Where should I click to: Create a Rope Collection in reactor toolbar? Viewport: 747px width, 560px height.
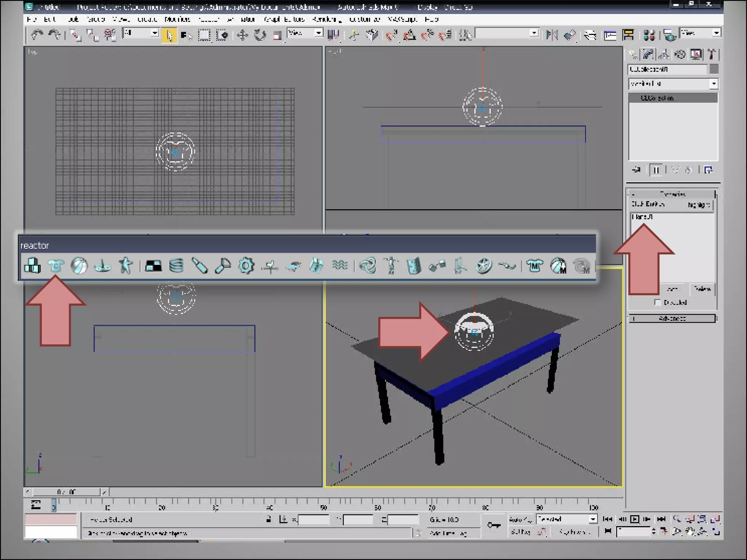point(102,265)
